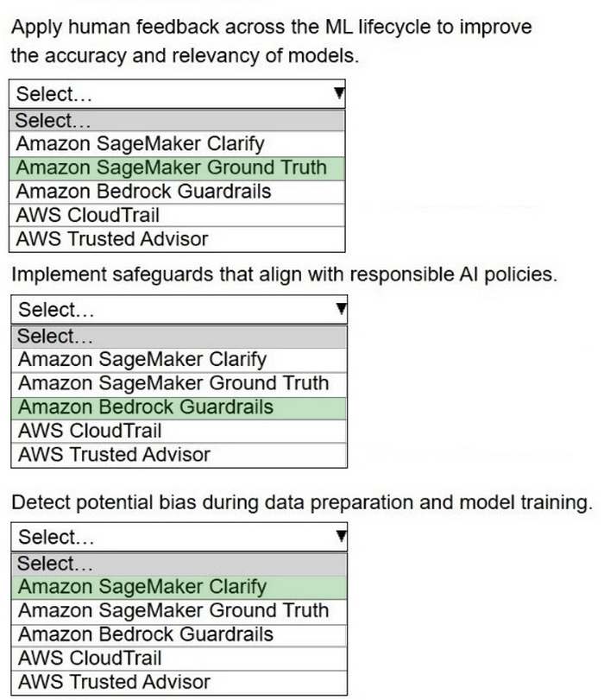Choose SageMaker Clarify for bias detection
604x700 pixels.
pos(142,587)
